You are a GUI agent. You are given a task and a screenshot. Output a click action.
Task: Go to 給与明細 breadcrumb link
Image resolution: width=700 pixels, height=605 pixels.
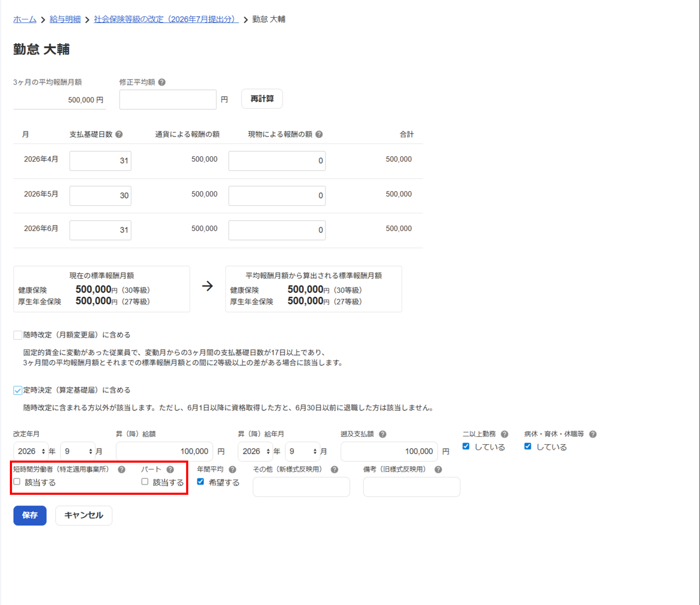[65, 19]
